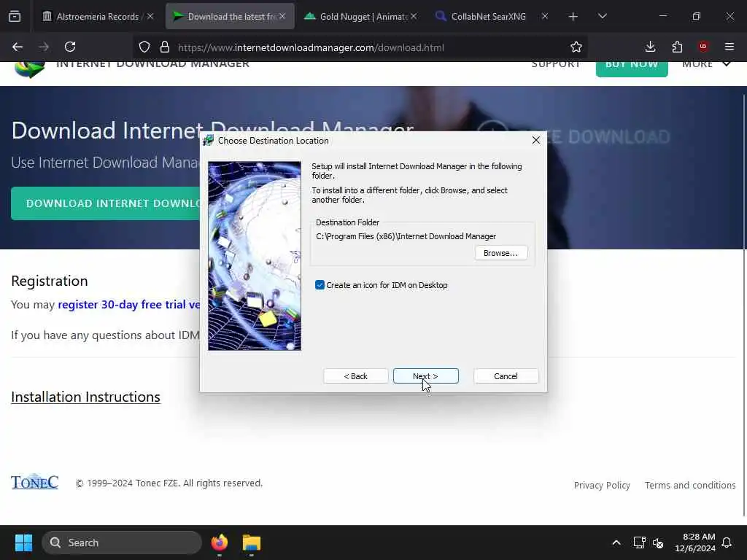Open Firefox from the taskbar
This screenshot has height=560, width=747.
219,542
